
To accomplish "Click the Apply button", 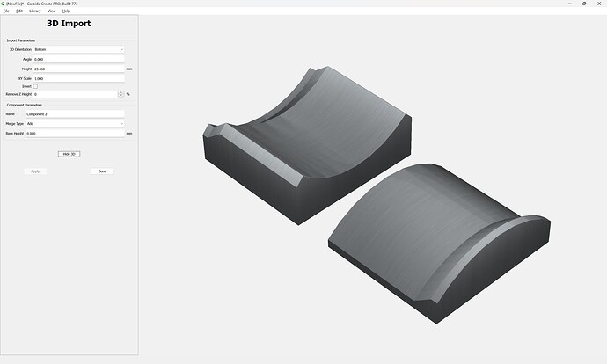I will [x=35, y=171].
